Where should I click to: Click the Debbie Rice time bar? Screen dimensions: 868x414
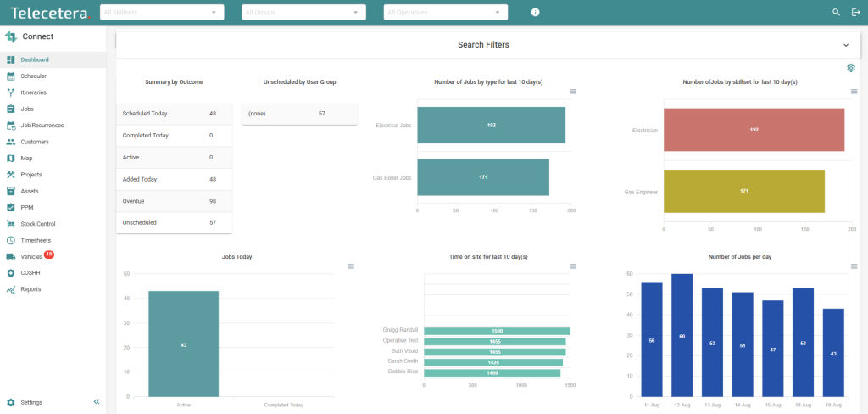click(x=492, y=373)
